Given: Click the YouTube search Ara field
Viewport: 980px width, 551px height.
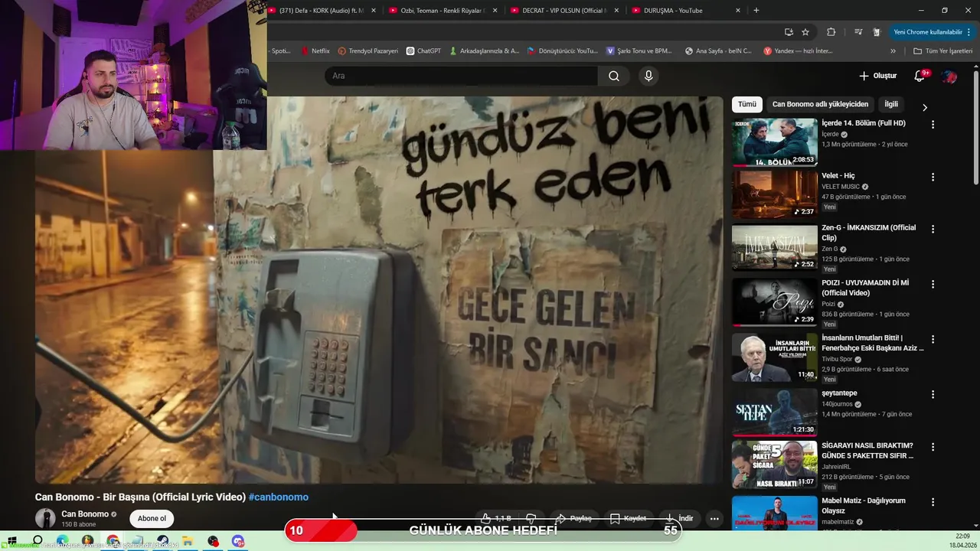Looking at the screenshot, I should point(461,76).
